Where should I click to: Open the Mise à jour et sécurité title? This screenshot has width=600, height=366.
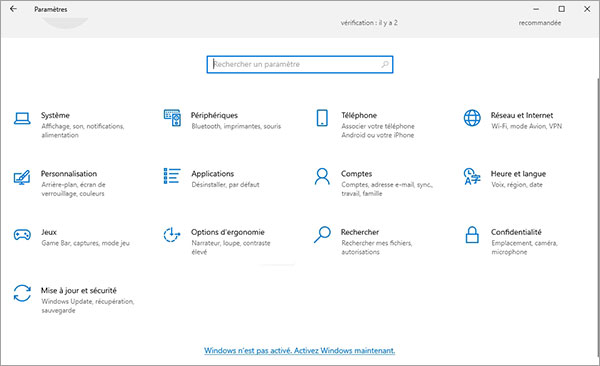[x=78, y=291]
